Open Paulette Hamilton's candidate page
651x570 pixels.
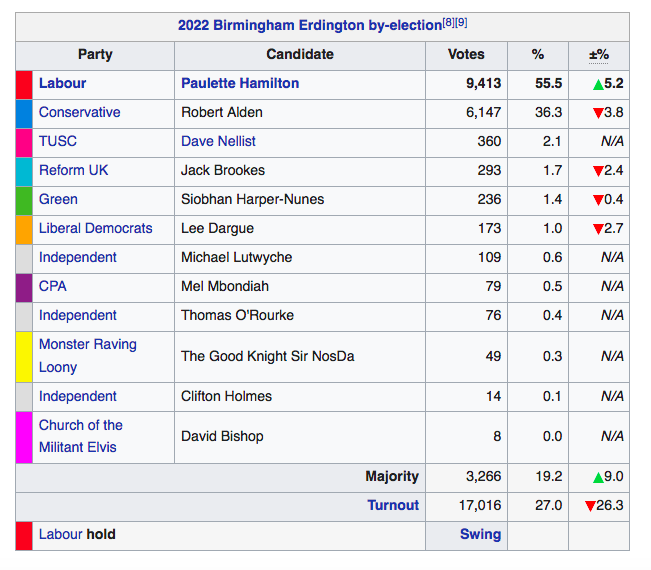(240, 84)
